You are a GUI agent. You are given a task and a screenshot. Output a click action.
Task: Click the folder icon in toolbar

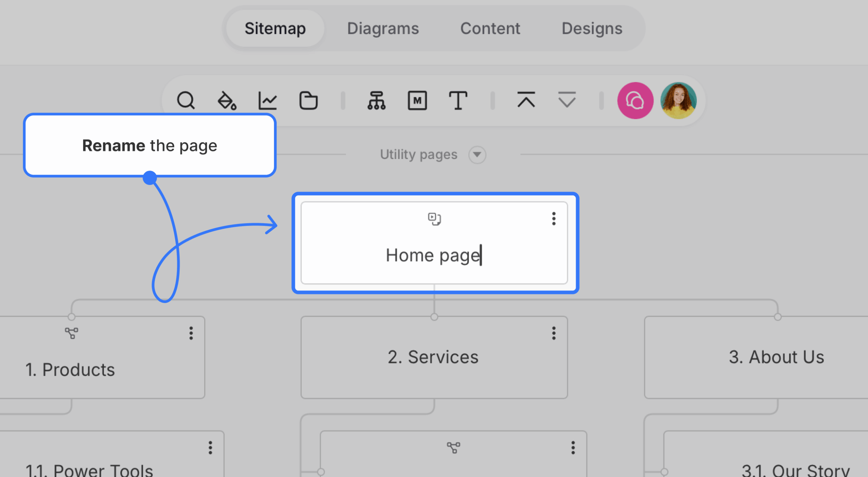[308, 100]
